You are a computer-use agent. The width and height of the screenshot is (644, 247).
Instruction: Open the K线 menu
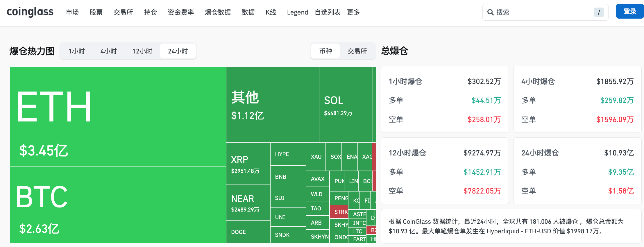[x=271, y=12]
